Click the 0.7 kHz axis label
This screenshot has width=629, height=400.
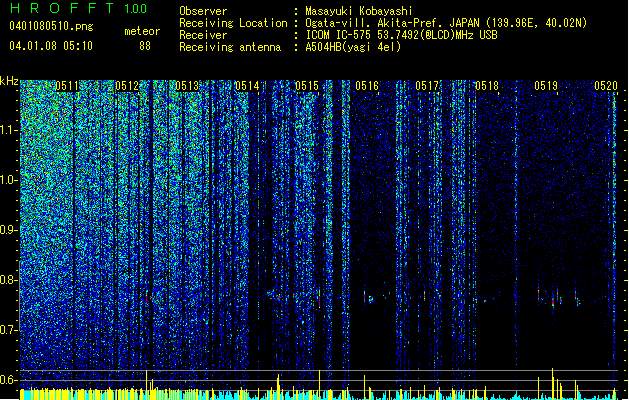(9, 330)
